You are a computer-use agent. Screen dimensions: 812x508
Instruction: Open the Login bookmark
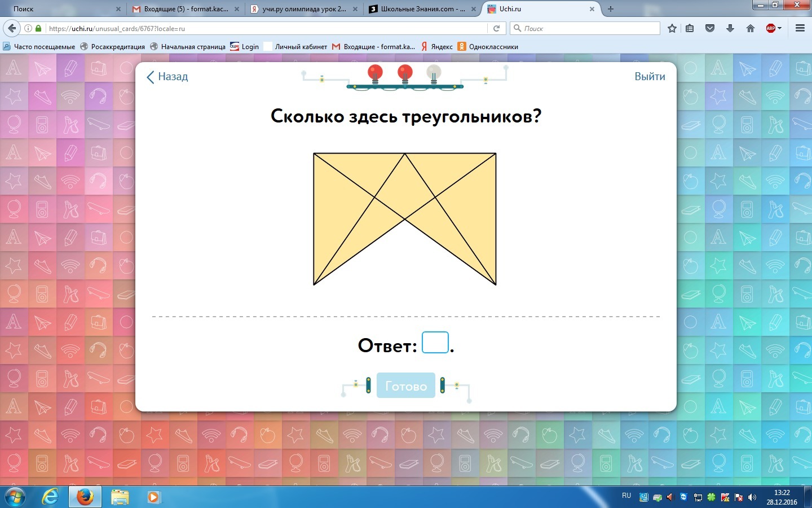[x=244, y=46]
